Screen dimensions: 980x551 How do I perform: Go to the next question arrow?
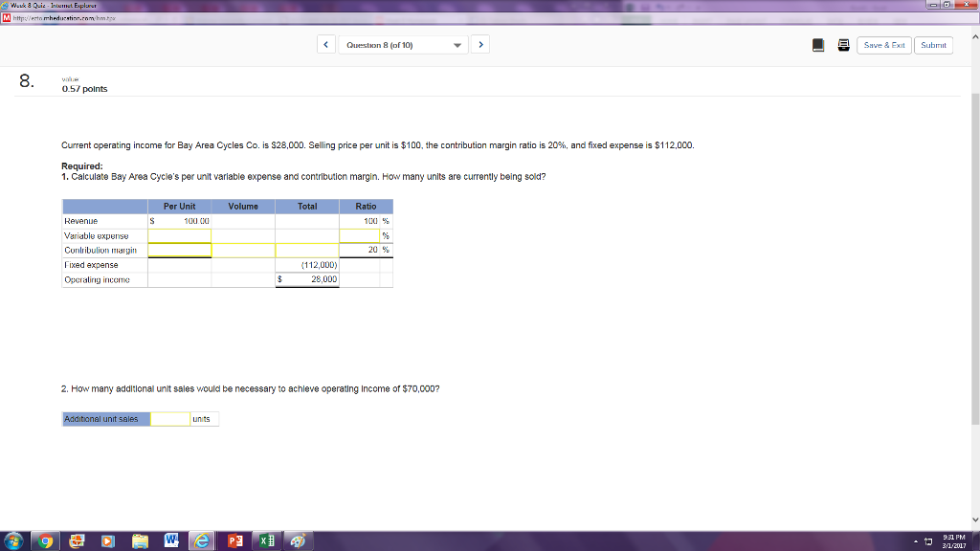[x=480, y=45]
